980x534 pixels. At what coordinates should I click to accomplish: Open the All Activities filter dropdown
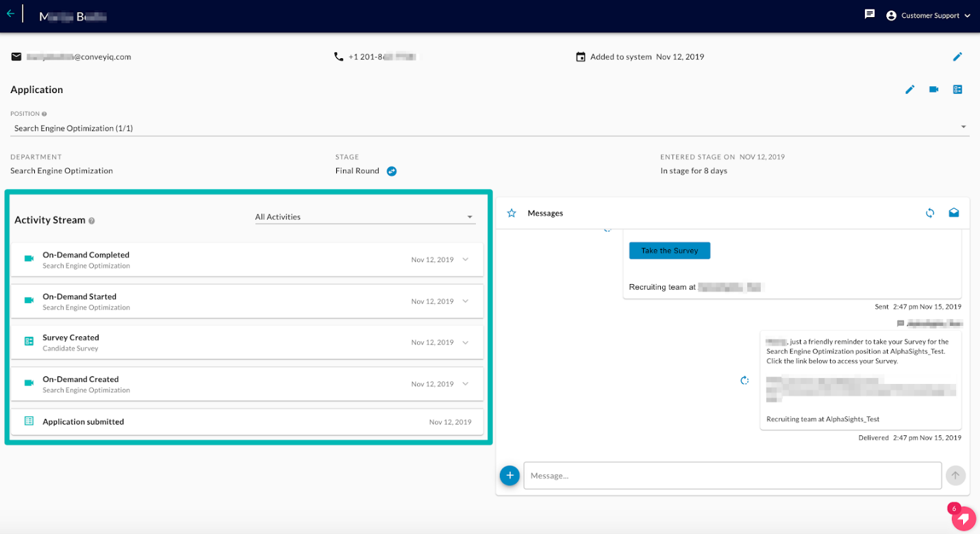pos(365,217)
